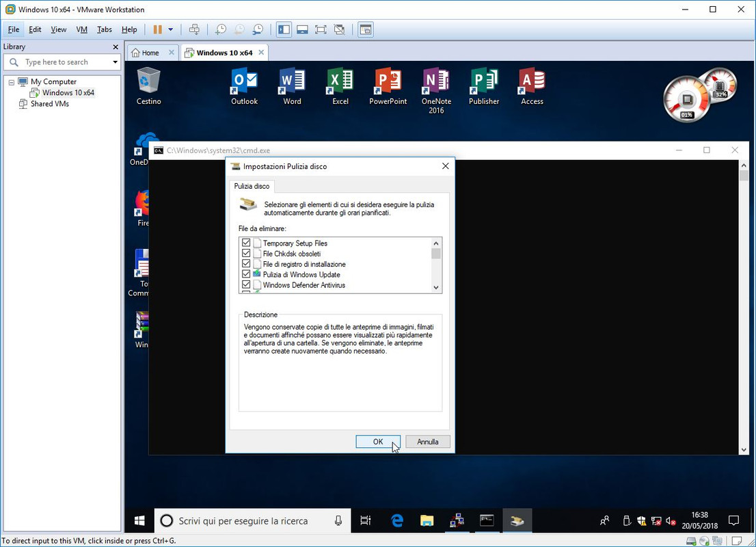This screenshot has width=756, height=547.
Task: Open the power options dropdown beside the pause icon
Action: (171, 29)
